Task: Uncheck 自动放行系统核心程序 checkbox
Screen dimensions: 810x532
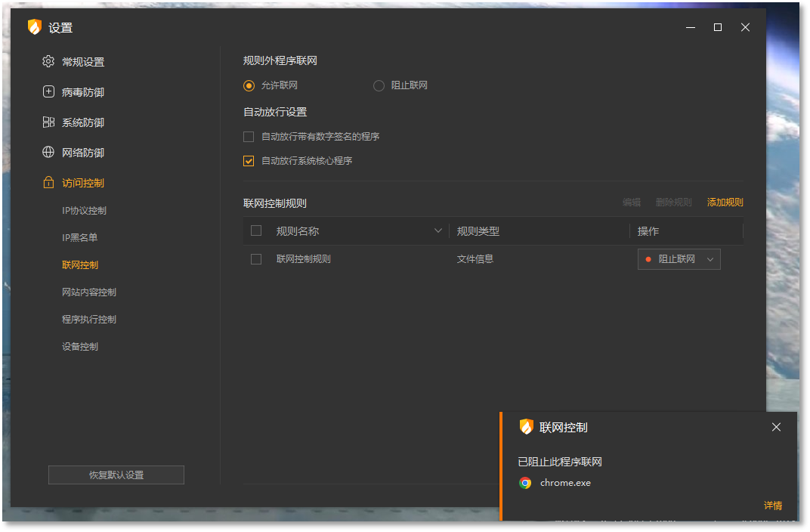Action: coord(249,161)
